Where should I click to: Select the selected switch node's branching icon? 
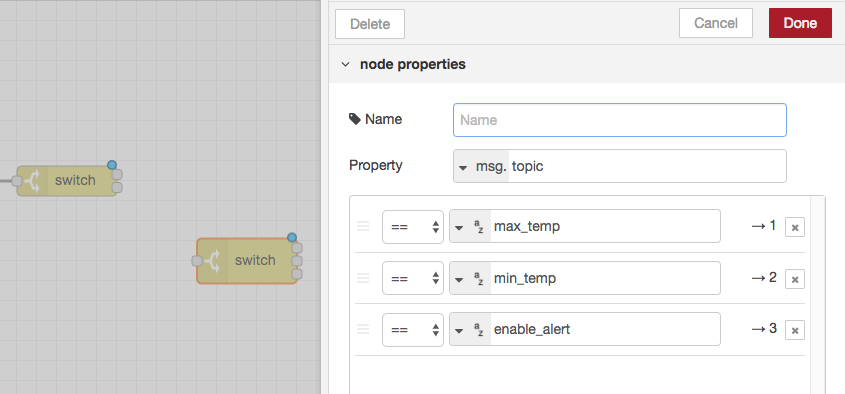point(213,260)
